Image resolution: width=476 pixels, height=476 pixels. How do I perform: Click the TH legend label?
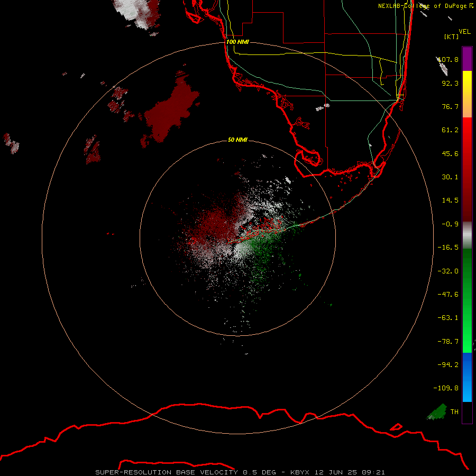[x=454, y=412]
